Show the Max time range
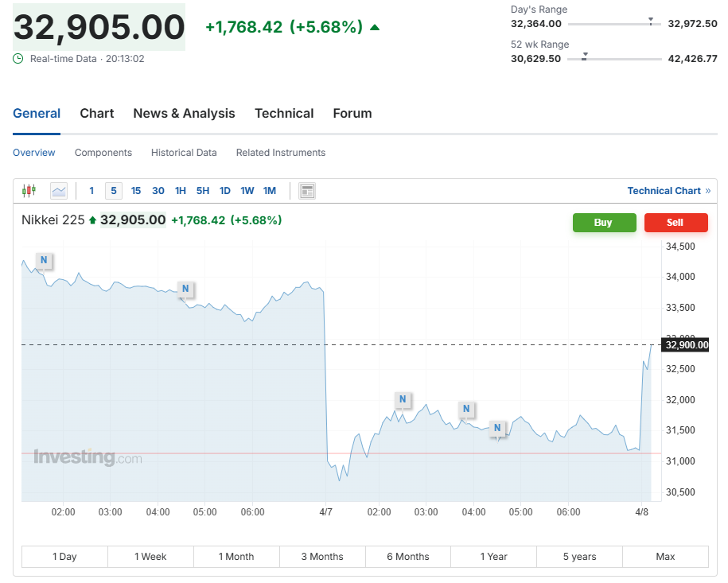The height and width of the screenshot is (583, 728). point(665,557)
